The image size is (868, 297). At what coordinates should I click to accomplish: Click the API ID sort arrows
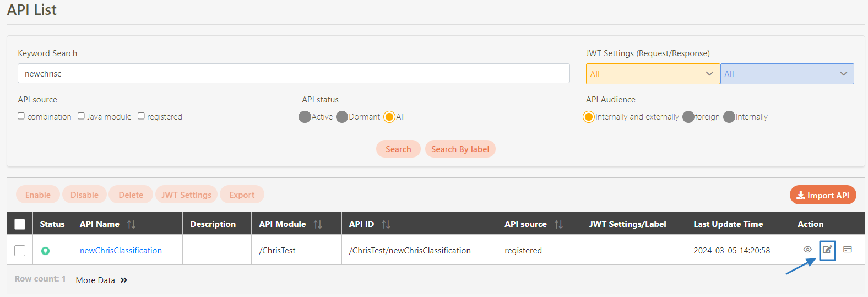386,224
